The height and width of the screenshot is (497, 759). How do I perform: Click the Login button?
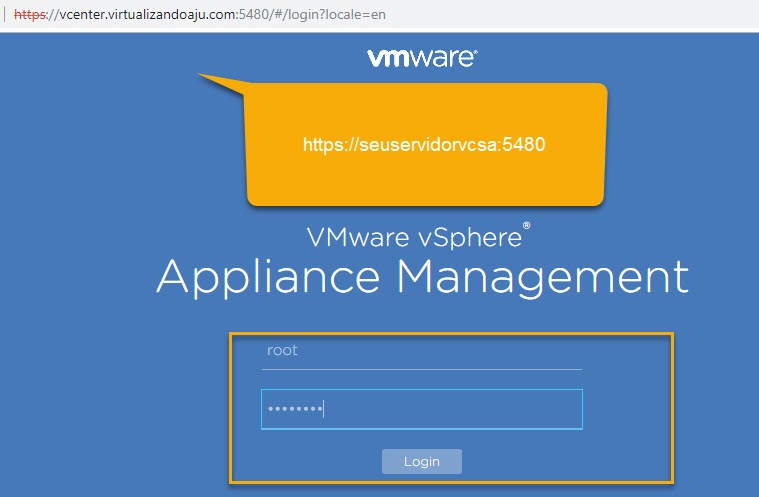(x=422, y=461)
